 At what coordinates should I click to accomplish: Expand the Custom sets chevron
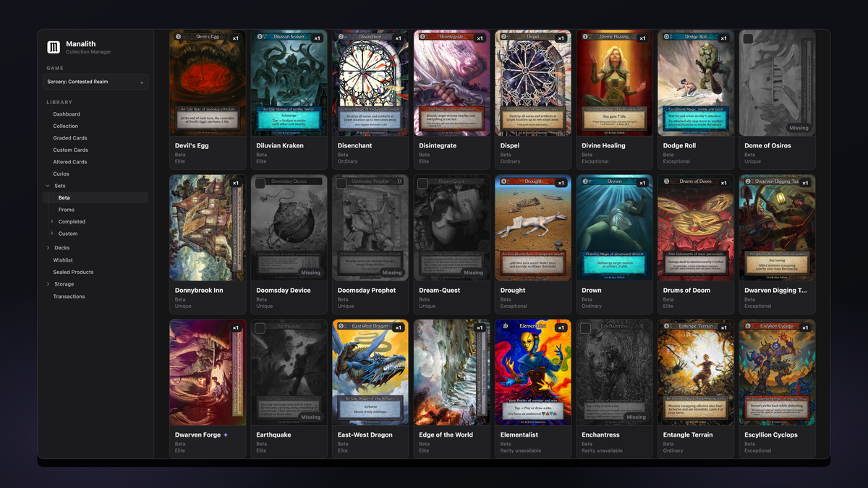click(x=52, y=234)
